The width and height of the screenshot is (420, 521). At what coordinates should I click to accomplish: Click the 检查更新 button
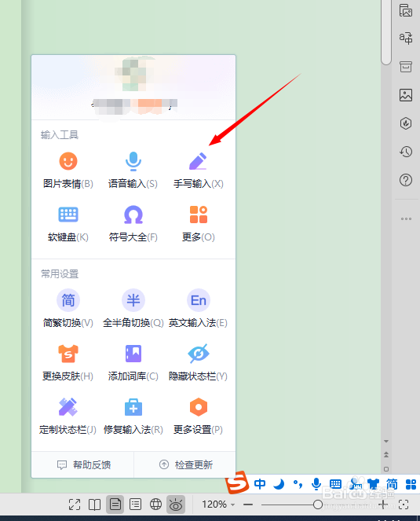185,465
